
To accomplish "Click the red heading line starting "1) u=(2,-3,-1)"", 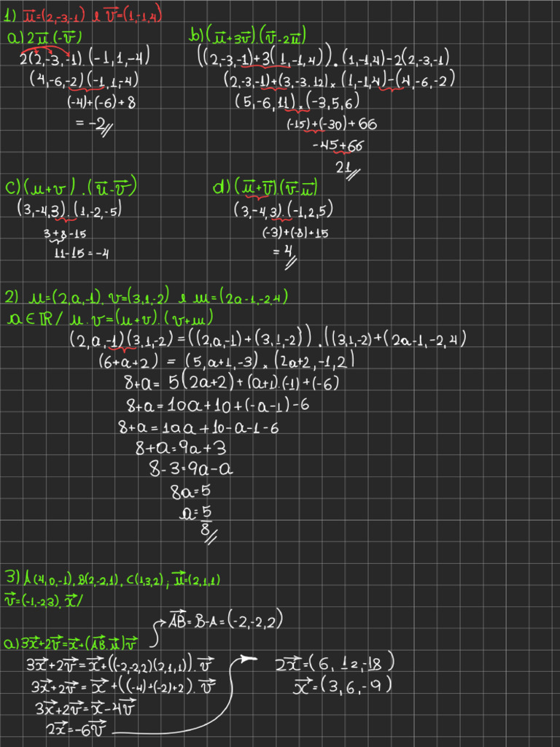I will point(83,16).
